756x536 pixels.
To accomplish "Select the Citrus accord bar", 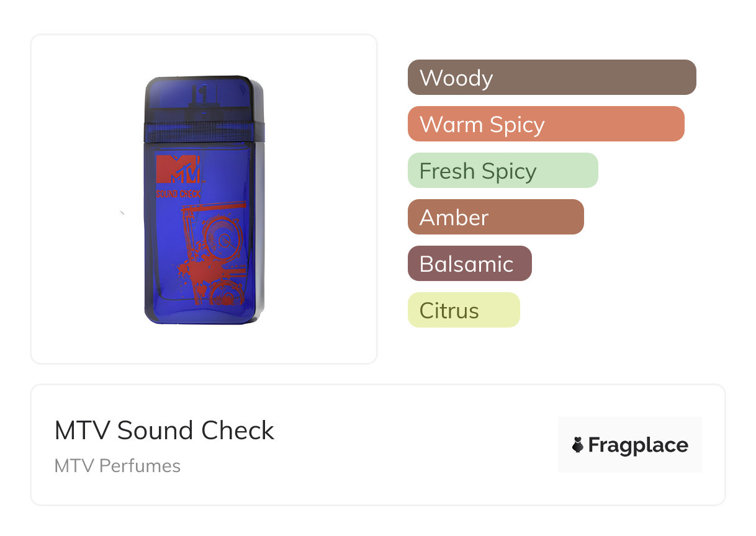I will tap(464, 310).
